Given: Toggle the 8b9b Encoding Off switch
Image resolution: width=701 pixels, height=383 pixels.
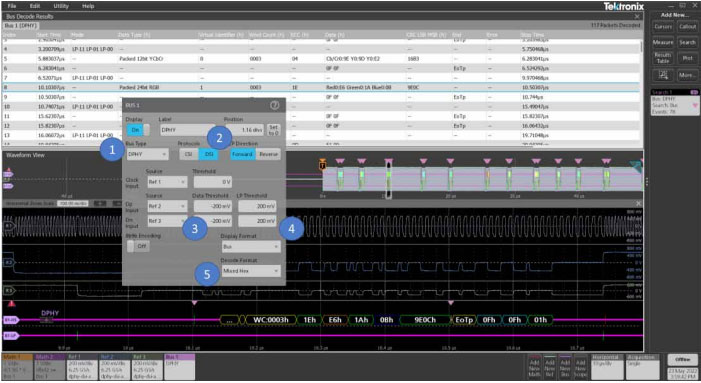Looking at the screenshot, I should (x=138, y=246).
